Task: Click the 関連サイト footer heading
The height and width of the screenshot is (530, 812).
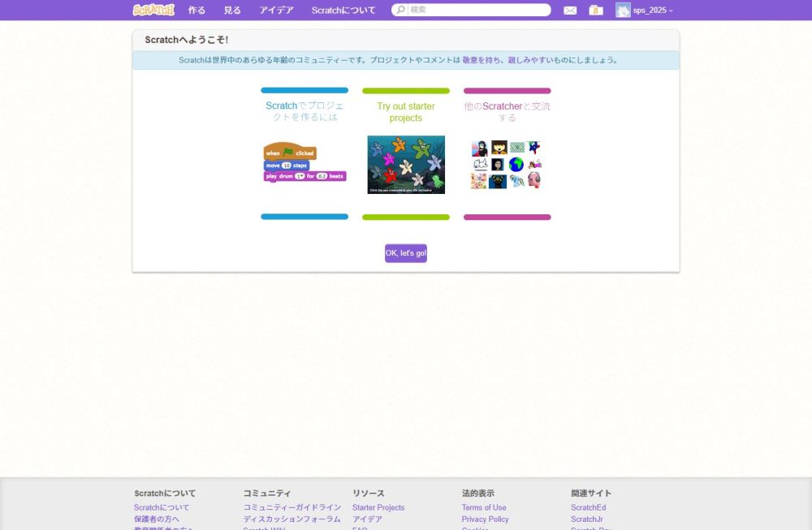Action: point(591,493)
